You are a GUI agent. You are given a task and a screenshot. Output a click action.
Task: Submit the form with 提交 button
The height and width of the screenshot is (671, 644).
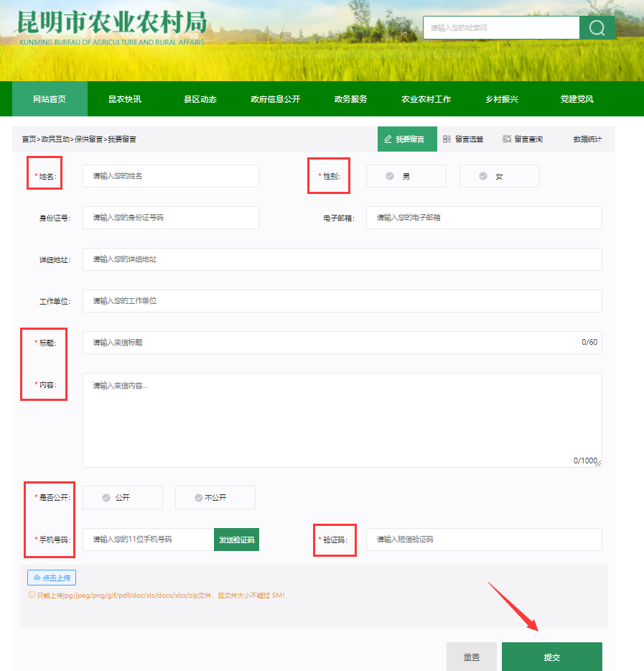tap(552, 657)
